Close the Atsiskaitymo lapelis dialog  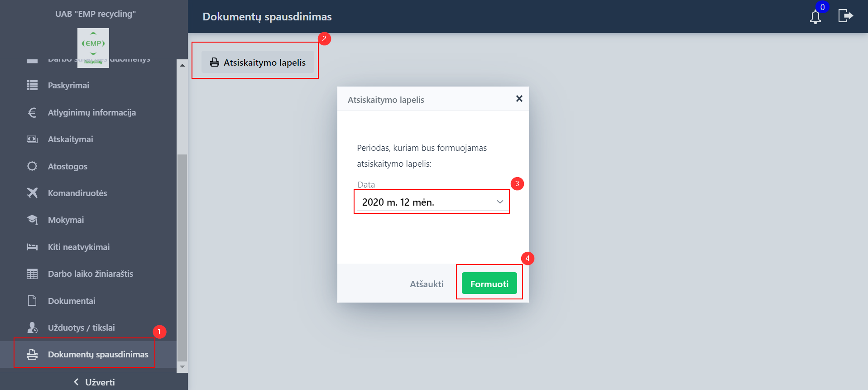519,99
